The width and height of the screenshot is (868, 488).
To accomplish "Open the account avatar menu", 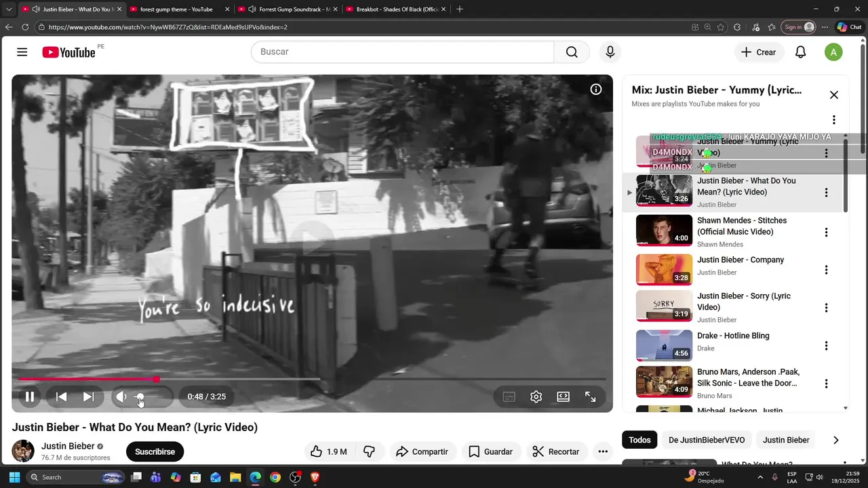I will pyautogui.click(x=833, y=52).
